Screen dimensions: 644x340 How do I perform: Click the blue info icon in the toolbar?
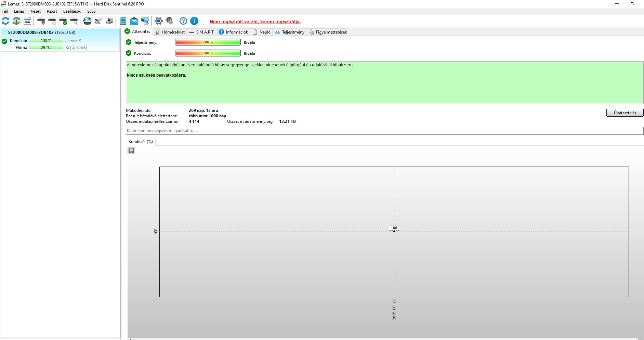[x=194, y=21]
